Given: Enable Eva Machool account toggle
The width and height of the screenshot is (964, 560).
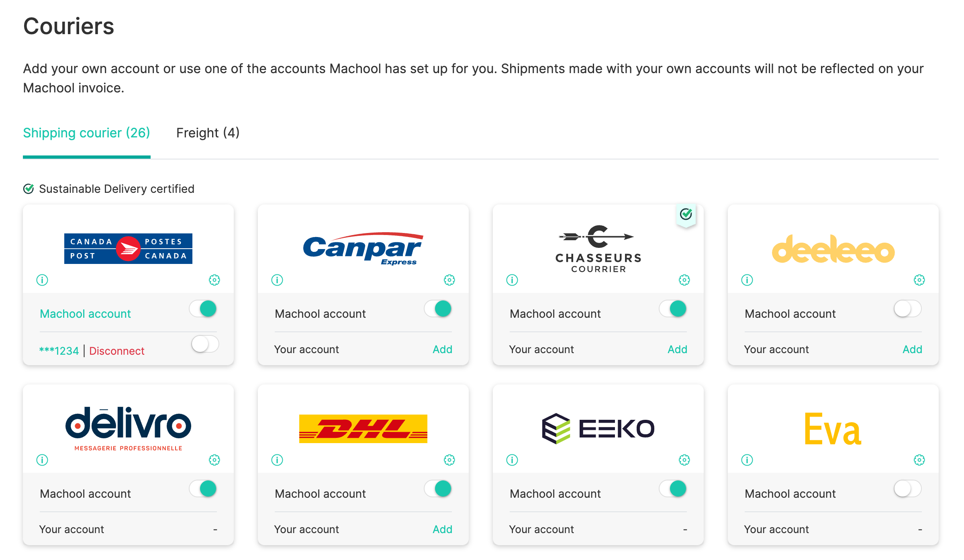Looking at the screenshot, I should (x=908, y=489).
